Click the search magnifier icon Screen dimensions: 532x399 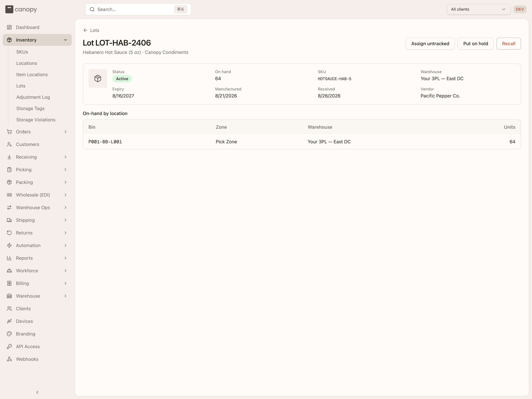(92, 9)
